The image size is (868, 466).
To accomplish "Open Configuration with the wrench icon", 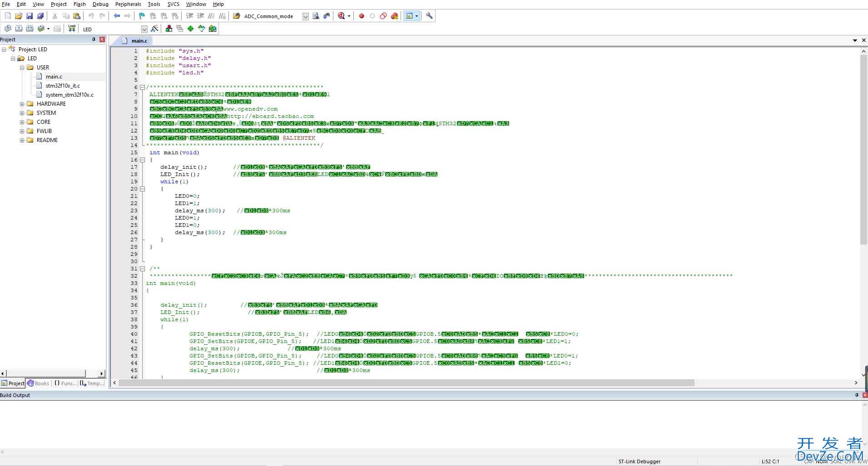I will (429, 16).
